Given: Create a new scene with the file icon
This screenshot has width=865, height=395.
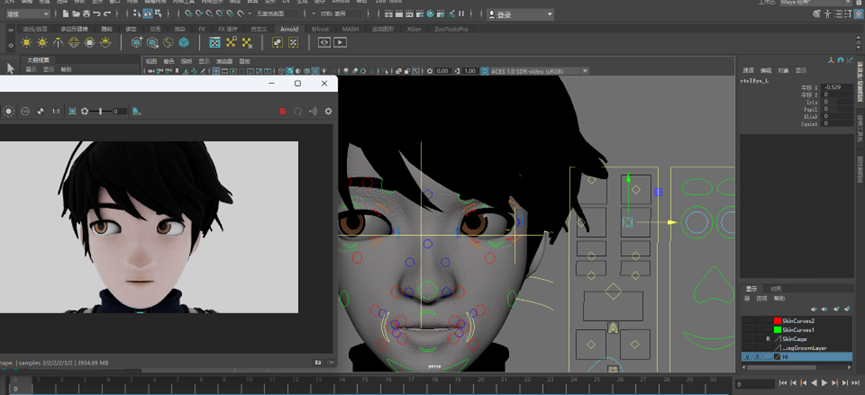Looking at the screenshot, I should click(65, 13).
